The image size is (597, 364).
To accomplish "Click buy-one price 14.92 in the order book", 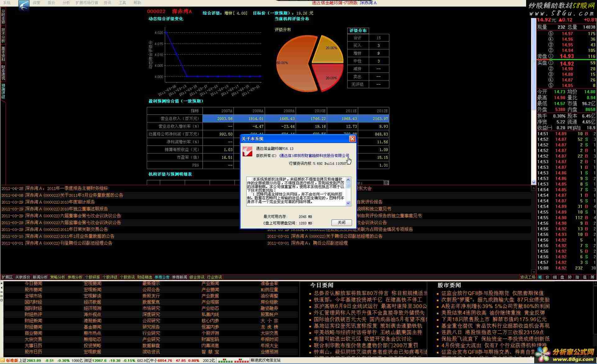I will point(567,64).
